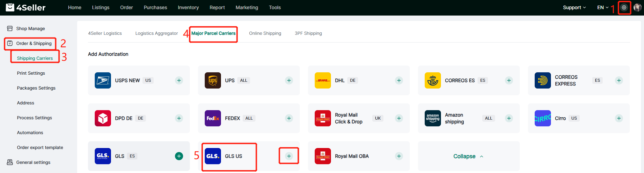Add DPD DE authorization plus icon
Screen dimensions: 644x173
(x=179, y=118)
